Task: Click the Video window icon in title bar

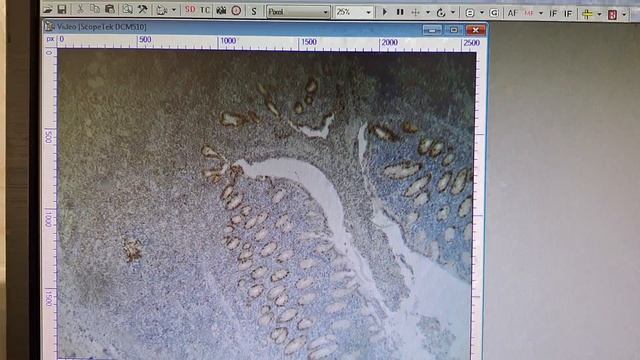Action: 50,27
